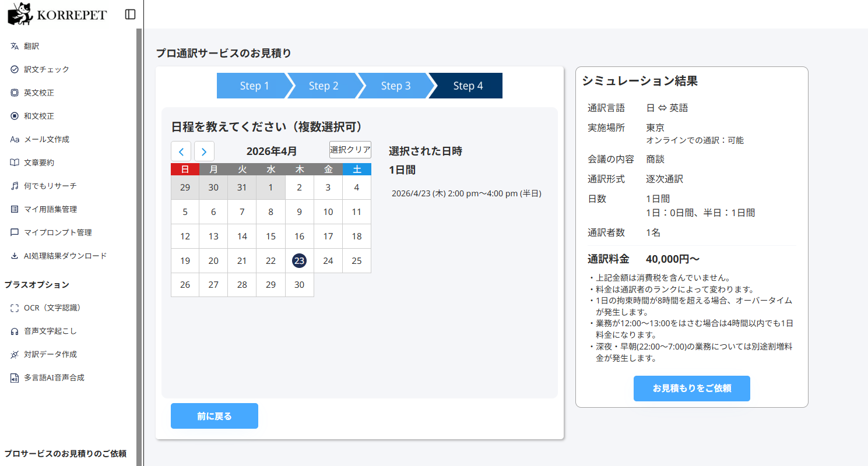The image size is (868, 466).
Task: Select April 2 on the calendar
Action: pos(300,188)
